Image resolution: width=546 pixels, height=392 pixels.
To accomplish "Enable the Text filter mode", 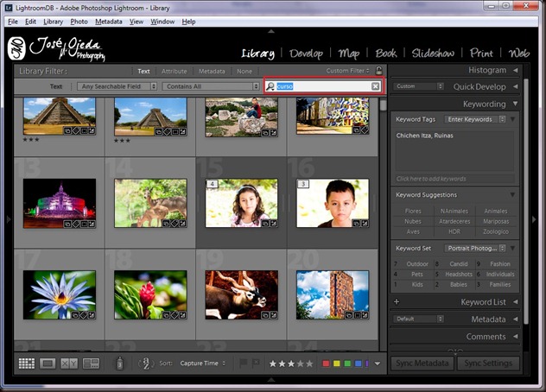I will (x=143, y=71).
